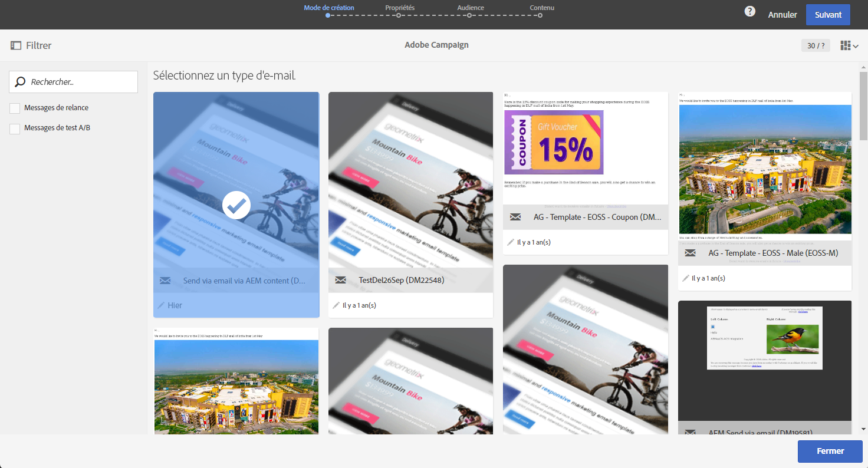Viewport: 868px width, 468px height.
Task: Click pencil icon under the EOSS Male card
Action: (x=686, y=278)
